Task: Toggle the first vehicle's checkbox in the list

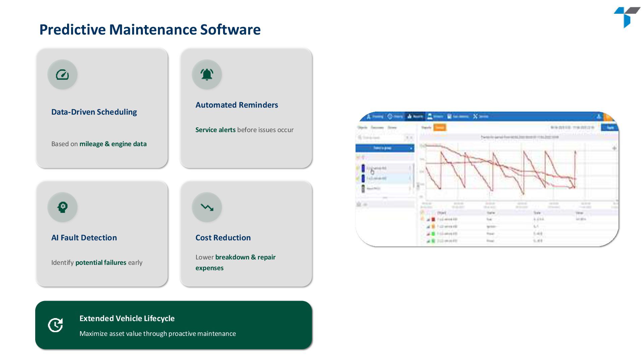Action: (x=358, y=168)
